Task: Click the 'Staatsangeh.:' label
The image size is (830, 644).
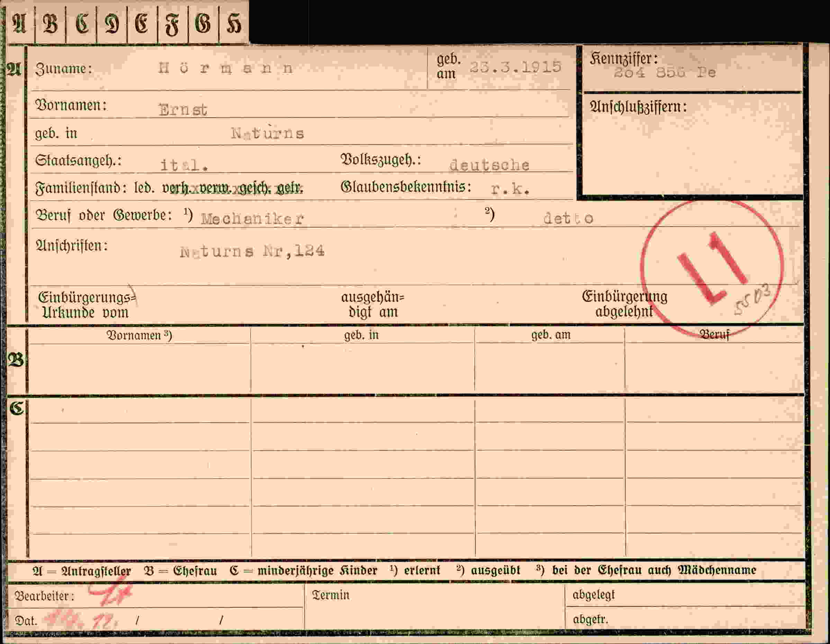Action: click(78, 160)
